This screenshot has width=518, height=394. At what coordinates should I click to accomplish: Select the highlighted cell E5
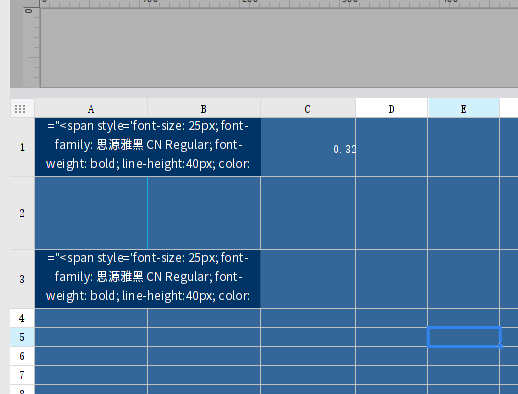[464, 337]
